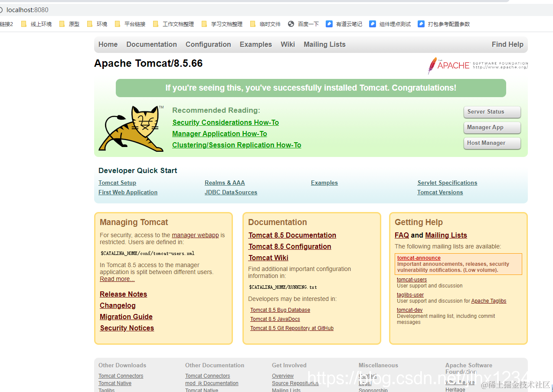Click the $CATALINA_HOME/conf/tomcat-users.xml path text
The width and height of the screenshot is (553, 392).
click(x=147, y=253)
